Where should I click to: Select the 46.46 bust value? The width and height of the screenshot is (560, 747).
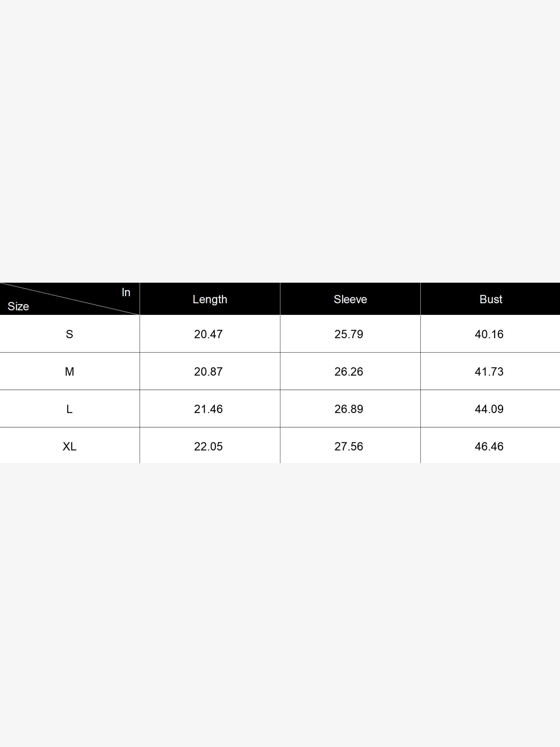click(x=489, y=446)
